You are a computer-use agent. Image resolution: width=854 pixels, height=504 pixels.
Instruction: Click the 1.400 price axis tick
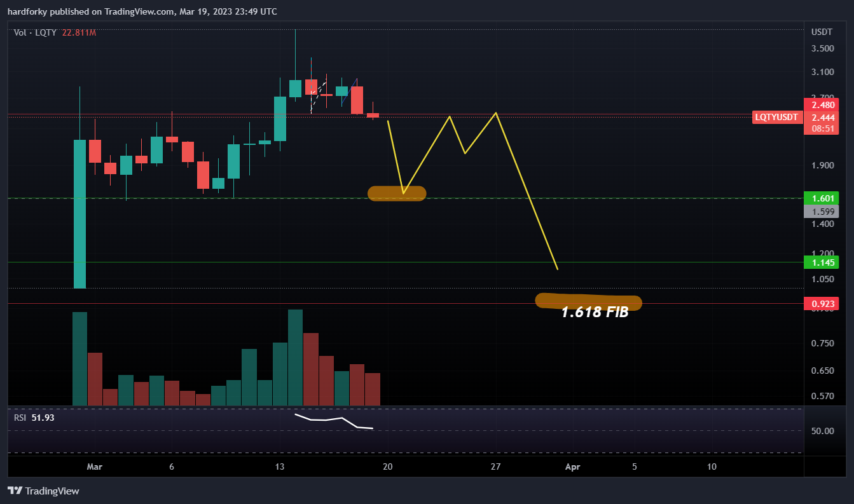pos(822,224)
